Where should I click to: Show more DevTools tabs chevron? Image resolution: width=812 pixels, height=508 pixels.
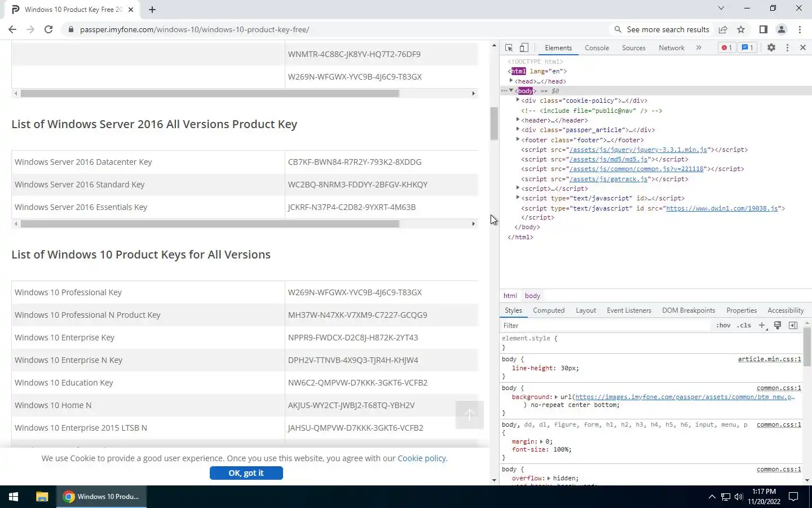(x=699, y=48)
